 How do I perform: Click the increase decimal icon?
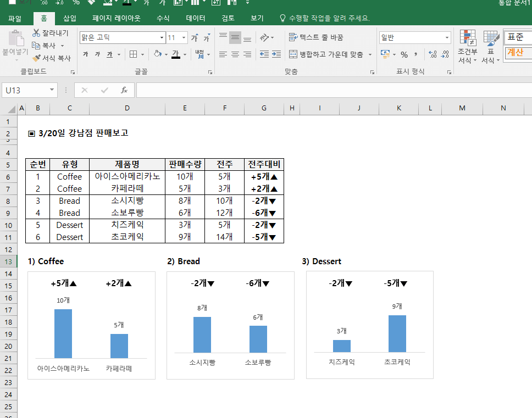(433, 54)
